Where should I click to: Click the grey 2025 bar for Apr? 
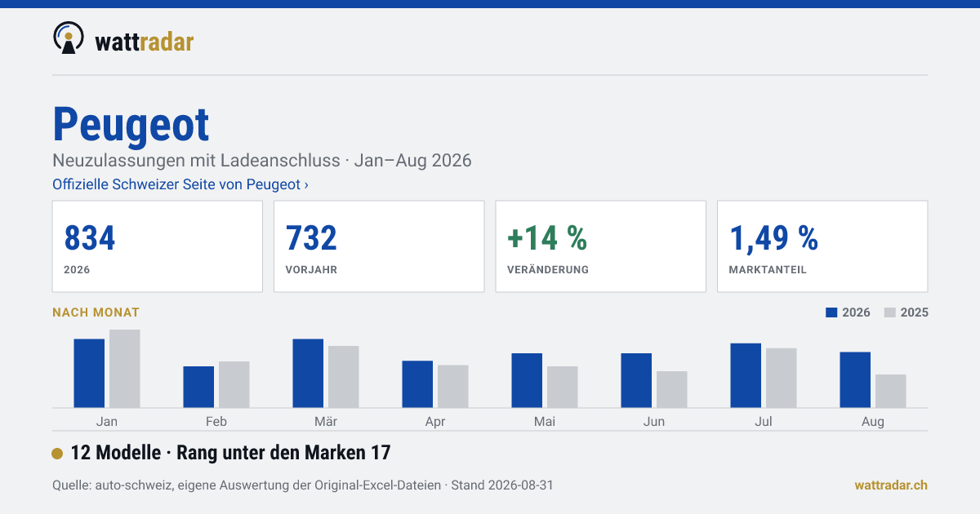tap(453, 386)
